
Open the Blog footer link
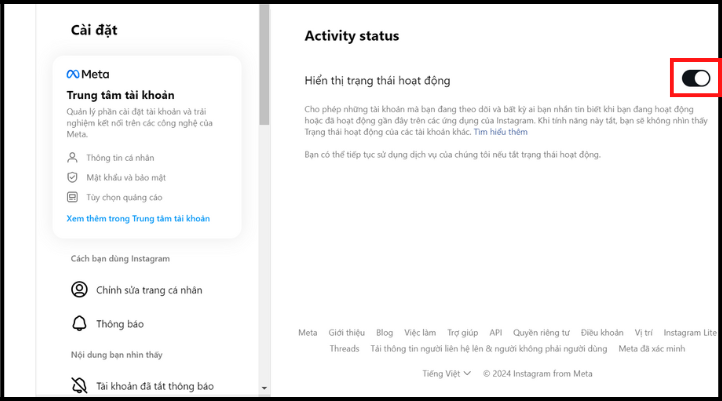[x=384, y=332]
